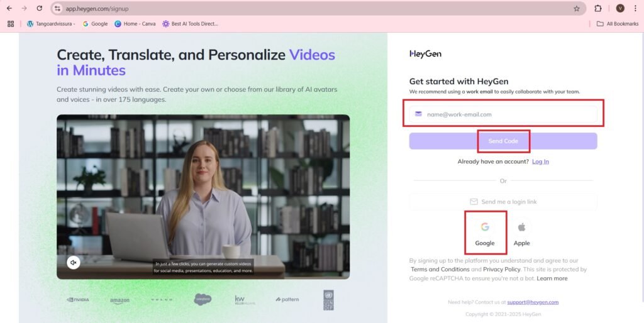
Task: Open the Terms and Conditions link
Action: (x=440, y=269)
